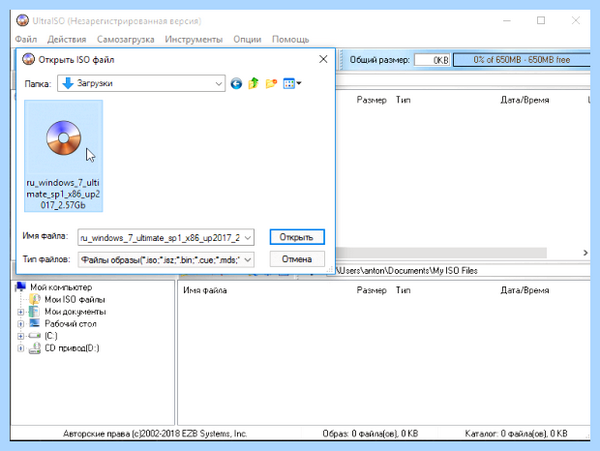Click the horizontal scrollbar right arrow

pyautogui.click(x=585, y=252)
